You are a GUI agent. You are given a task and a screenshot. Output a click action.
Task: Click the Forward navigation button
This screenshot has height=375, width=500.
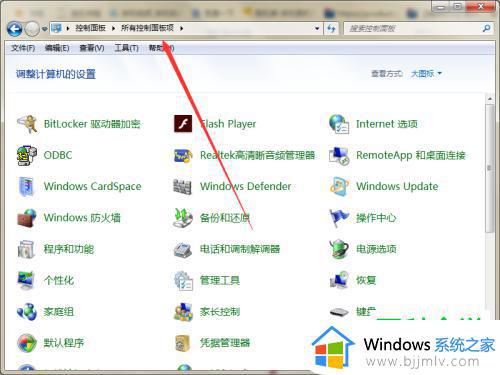(32, 29)
